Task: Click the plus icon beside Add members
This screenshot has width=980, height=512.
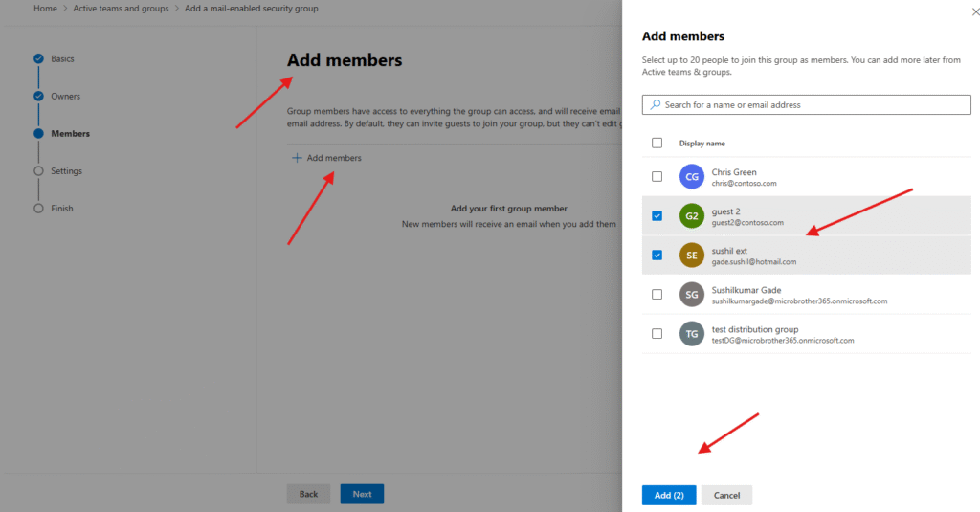Action: (x=297, y=158)
